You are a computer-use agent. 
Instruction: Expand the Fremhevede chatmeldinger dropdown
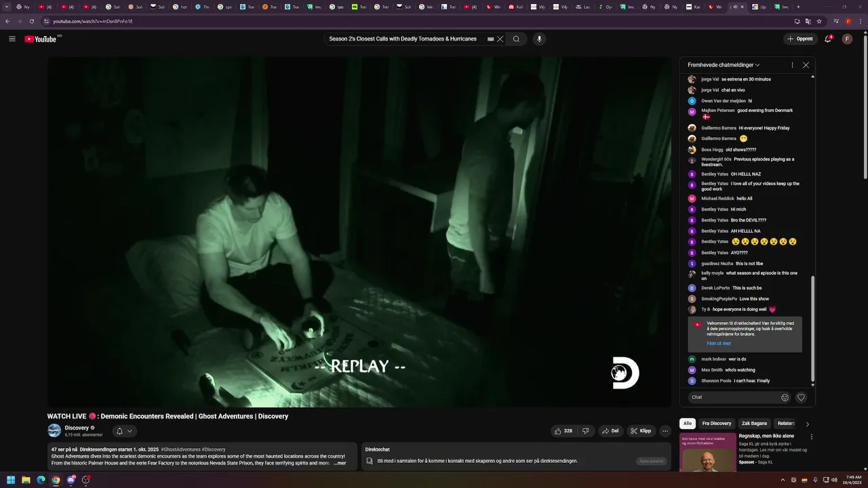pyautogui.click(x=724, y=65)
